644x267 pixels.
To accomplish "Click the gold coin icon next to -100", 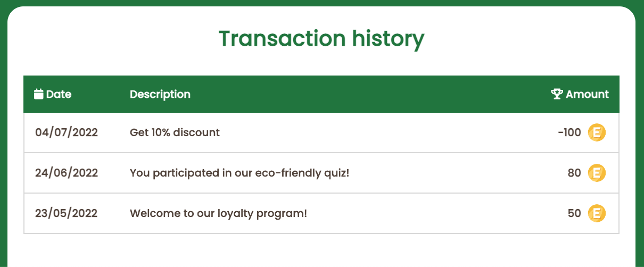I will tap(597, 132).
